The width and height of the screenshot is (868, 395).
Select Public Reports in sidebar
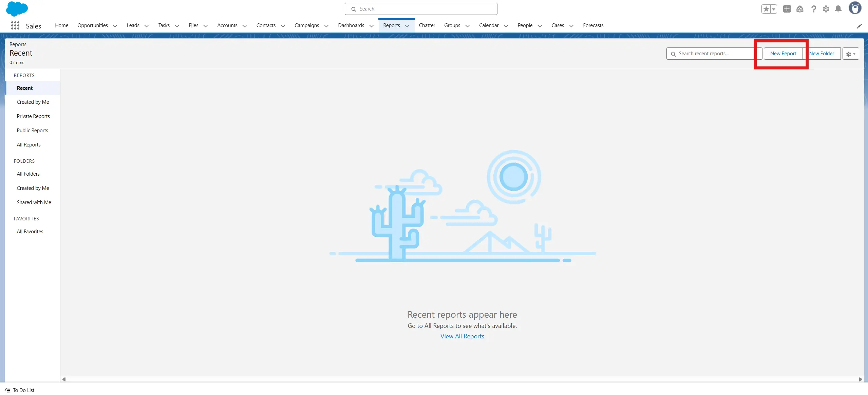pos(32,131)
